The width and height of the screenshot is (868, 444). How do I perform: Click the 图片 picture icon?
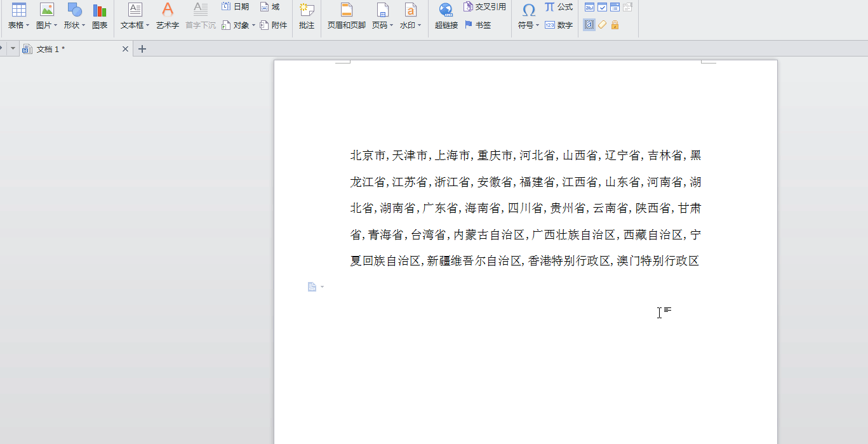[47, 10]
